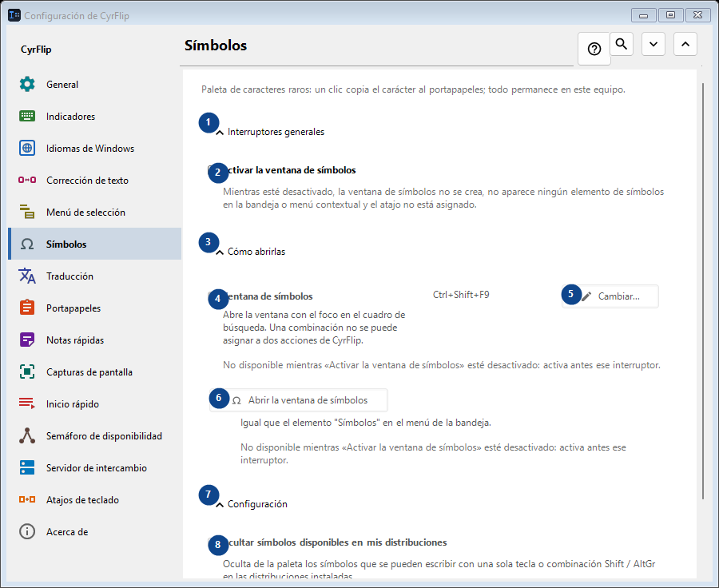Collapse the Interruptores generales section
719x588 pixels.
[x=220, y=133]
